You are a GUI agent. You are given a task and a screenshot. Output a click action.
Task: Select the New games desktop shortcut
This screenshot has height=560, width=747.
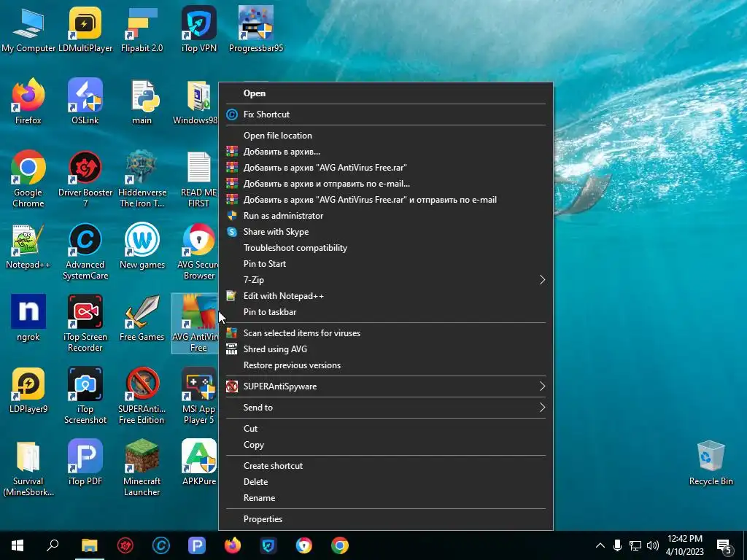(142, 246)
